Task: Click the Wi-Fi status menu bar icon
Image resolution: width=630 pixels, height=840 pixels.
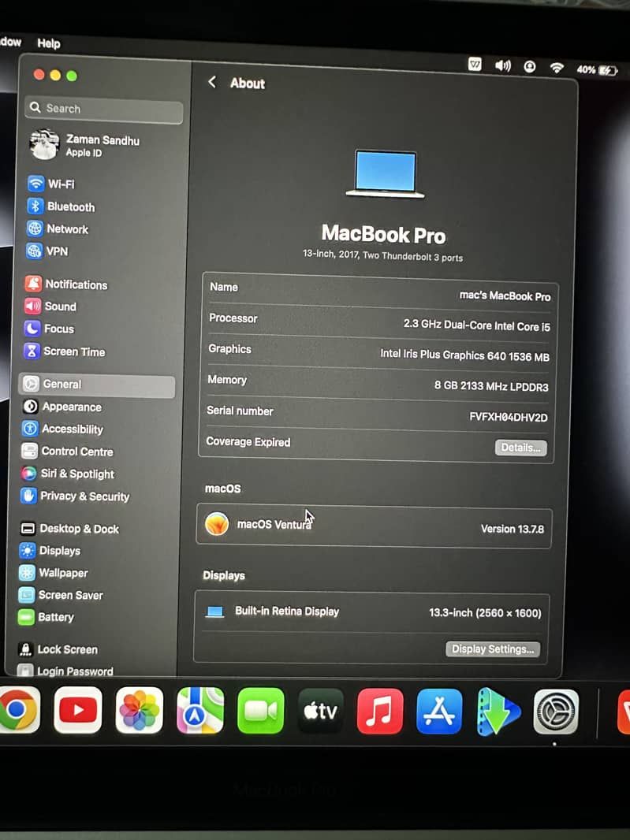Action: pos(557,68)
